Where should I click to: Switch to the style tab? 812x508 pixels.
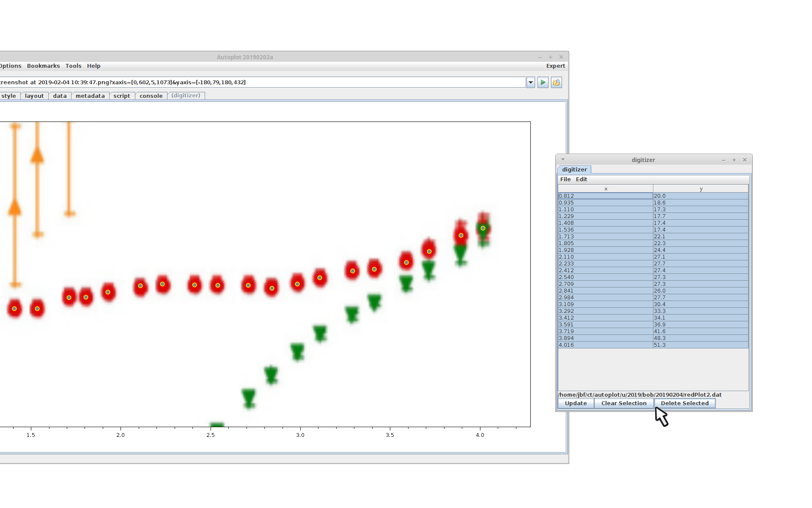(8, 96)
